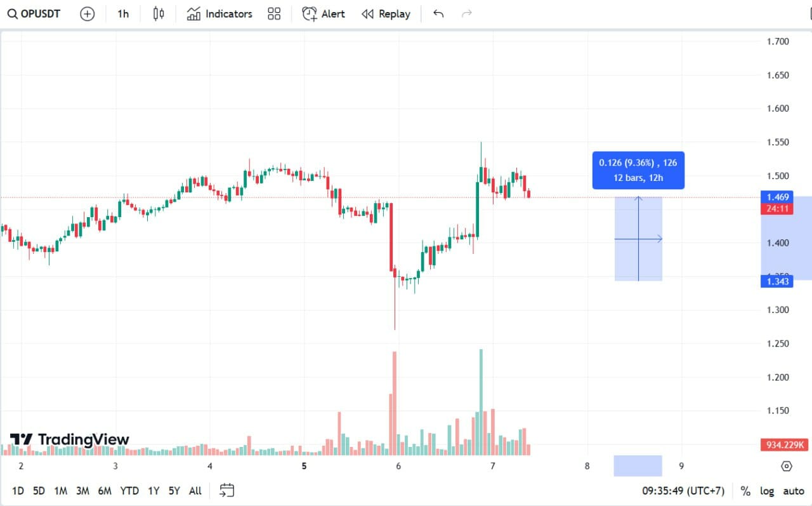Open the 1h interval dropdown
This screenshot has width=812, height=506.
(x=123, y=13)
